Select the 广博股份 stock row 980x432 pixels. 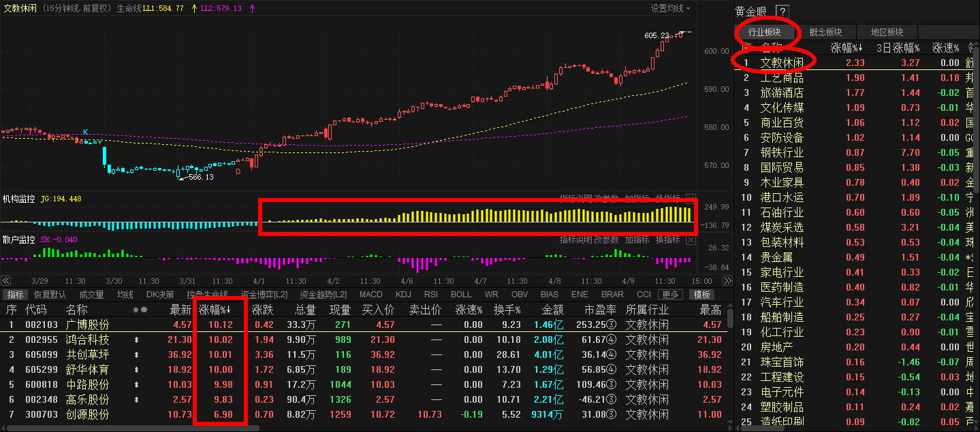coord(363,325)
